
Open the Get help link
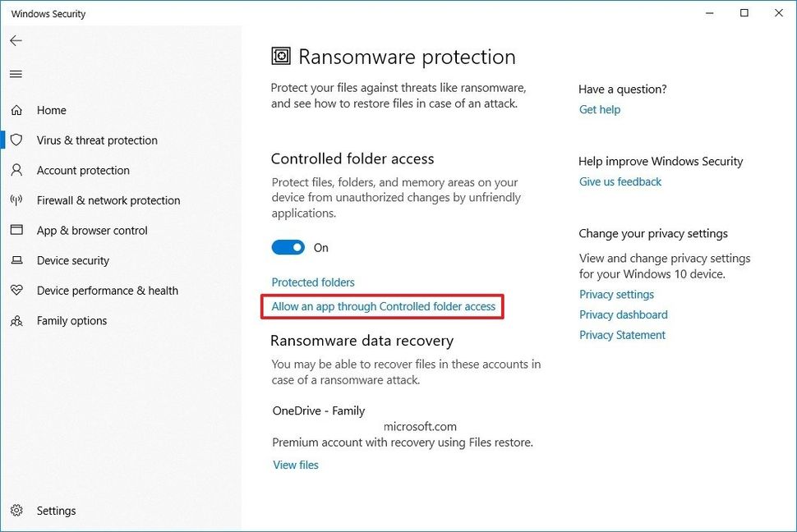(599, 109)
